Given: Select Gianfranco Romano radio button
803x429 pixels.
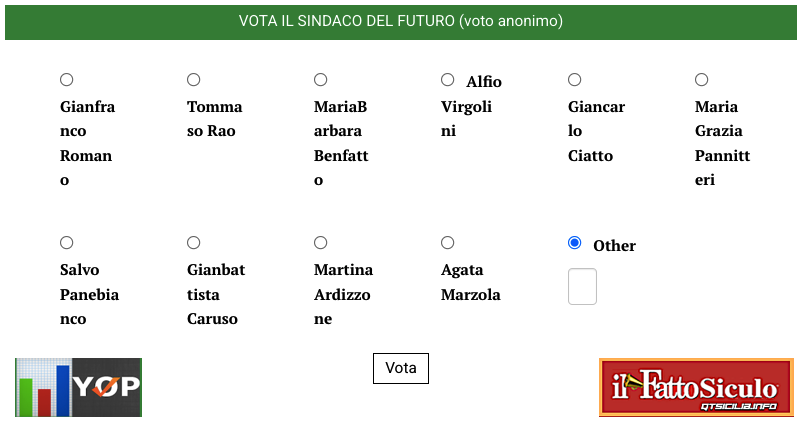Looking at the screenshot, I should 67,80.
